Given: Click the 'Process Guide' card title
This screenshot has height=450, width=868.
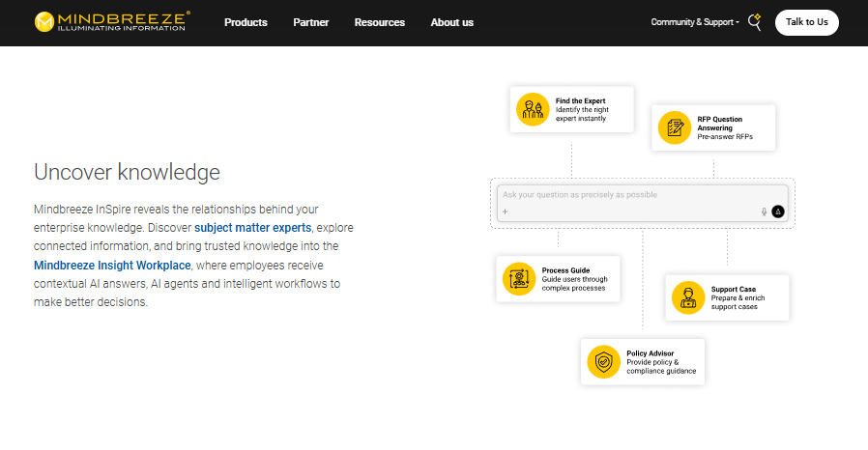Looking at the screenshot, I should (565, 270).
